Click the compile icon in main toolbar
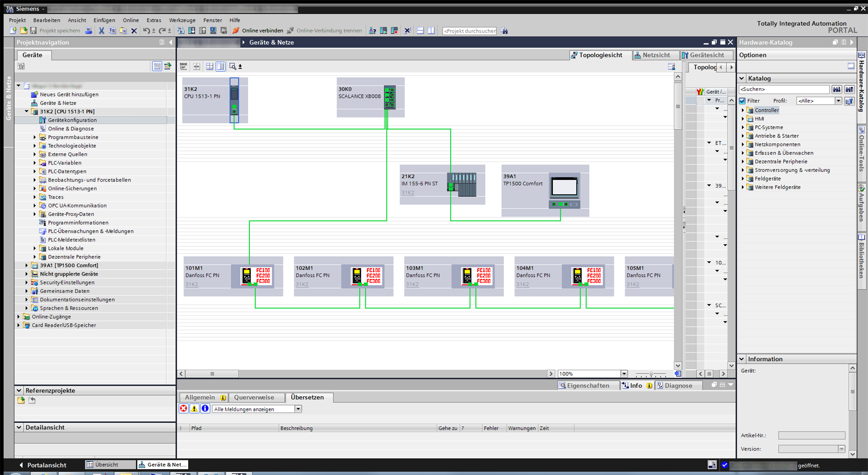Image resolution: width=868 pixels, height=475 pixels. [x=180, y=31]
